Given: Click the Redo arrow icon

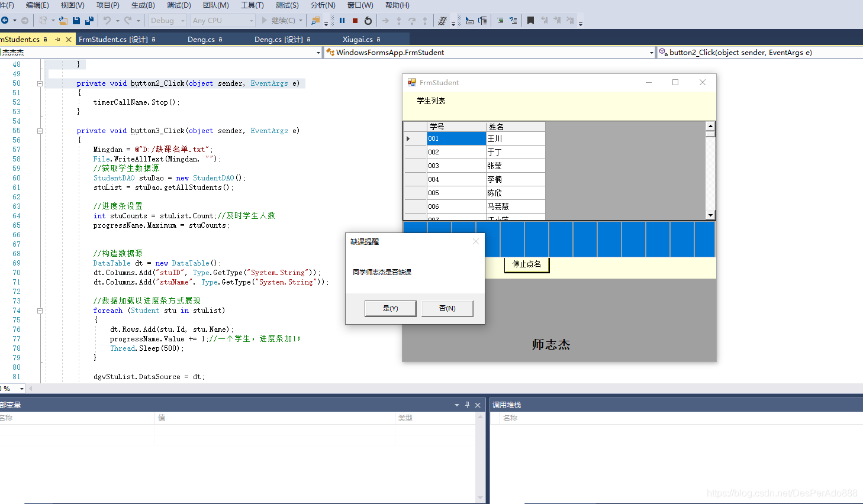Looking at the screenshot, I should tap(128, 21).
